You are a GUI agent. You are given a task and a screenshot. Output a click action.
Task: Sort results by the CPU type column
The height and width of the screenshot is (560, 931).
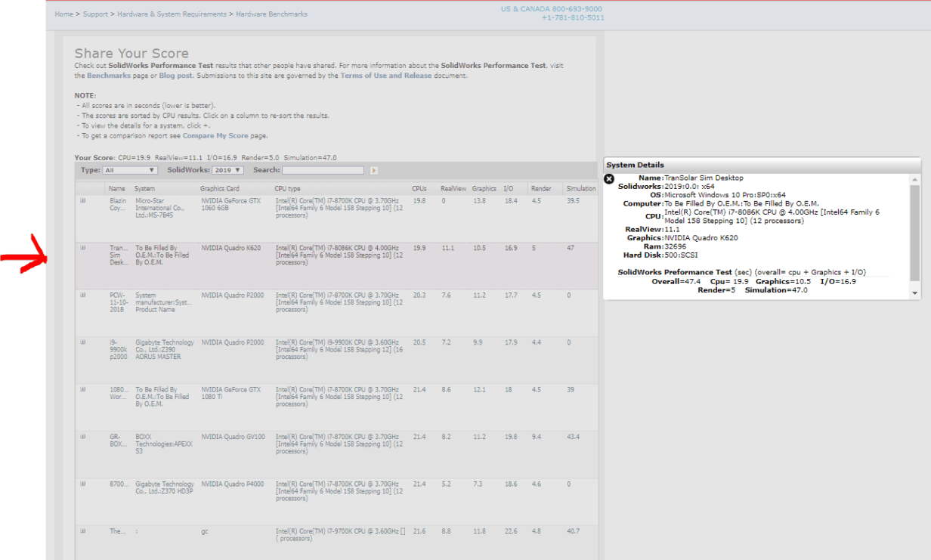point(287,189)
